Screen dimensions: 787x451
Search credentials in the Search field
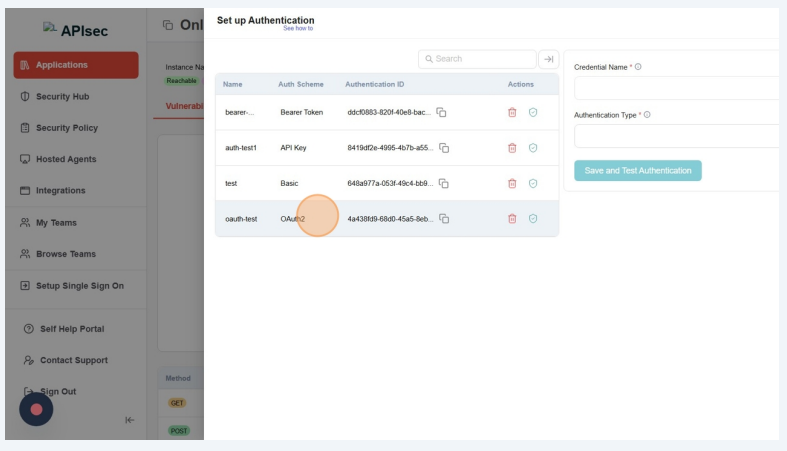pos(477,59)
